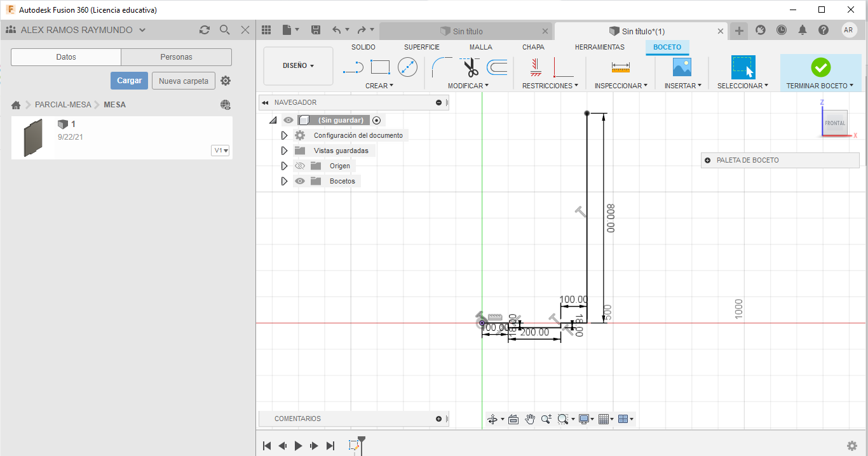The height and width of the screenshot is (456, 868).
Task: Click the Look At icon
Action: (x=513, y=419)
